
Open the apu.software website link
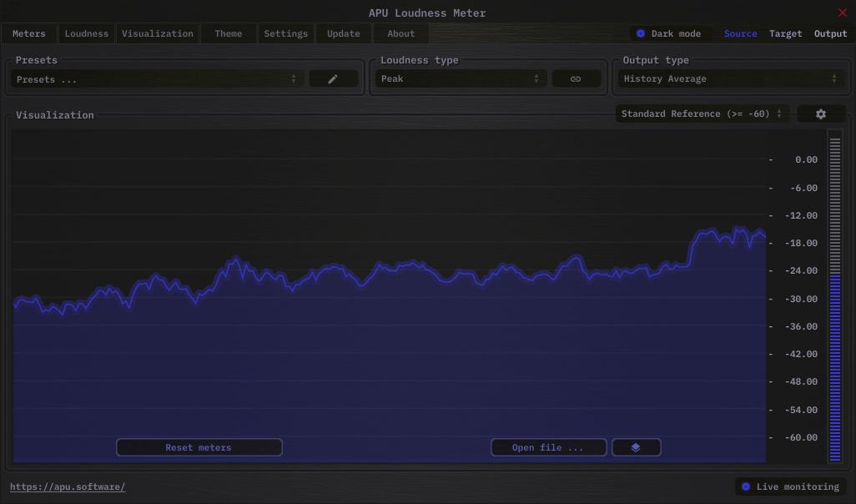click(68, 487)
